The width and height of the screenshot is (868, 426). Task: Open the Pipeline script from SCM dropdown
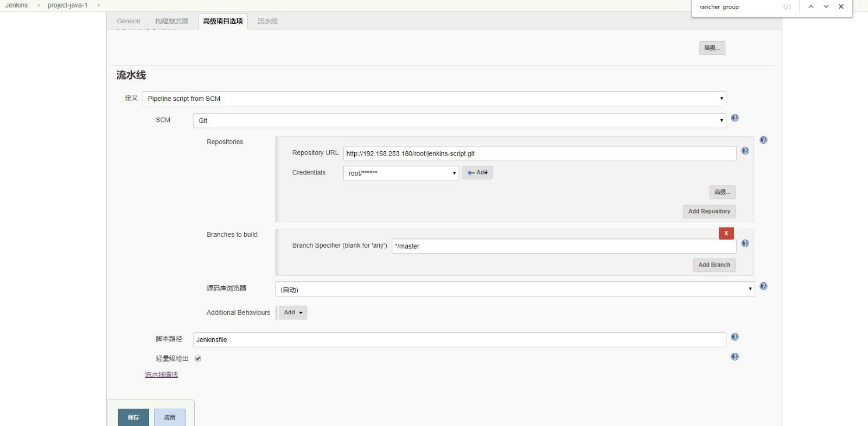click(434, 99)
